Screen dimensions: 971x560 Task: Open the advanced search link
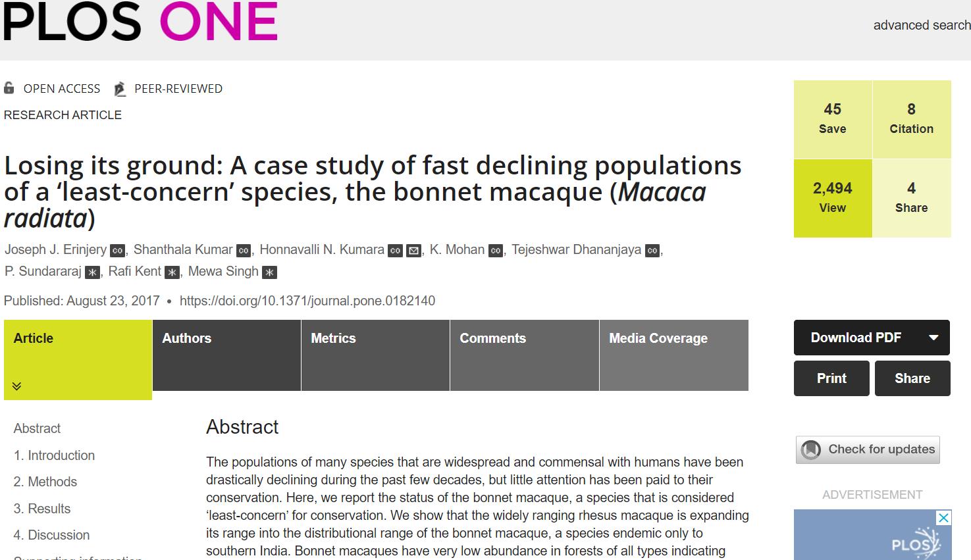(922, 25)
